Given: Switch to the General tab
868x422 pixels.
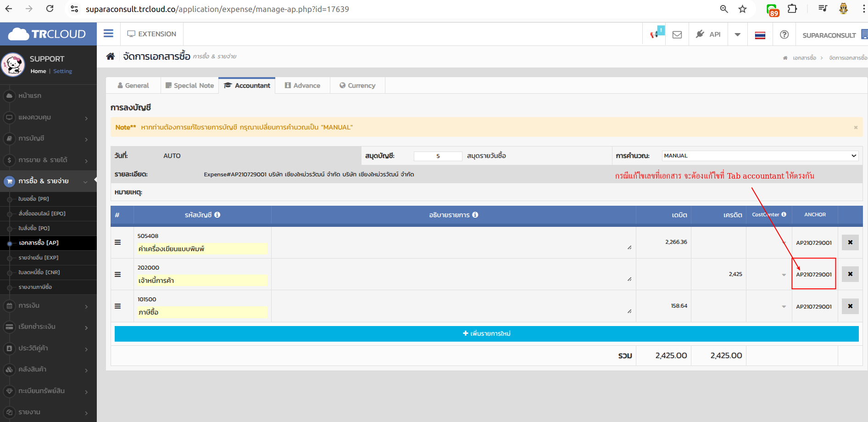Looking at the screenshot, I should click(x=133, y=85).
